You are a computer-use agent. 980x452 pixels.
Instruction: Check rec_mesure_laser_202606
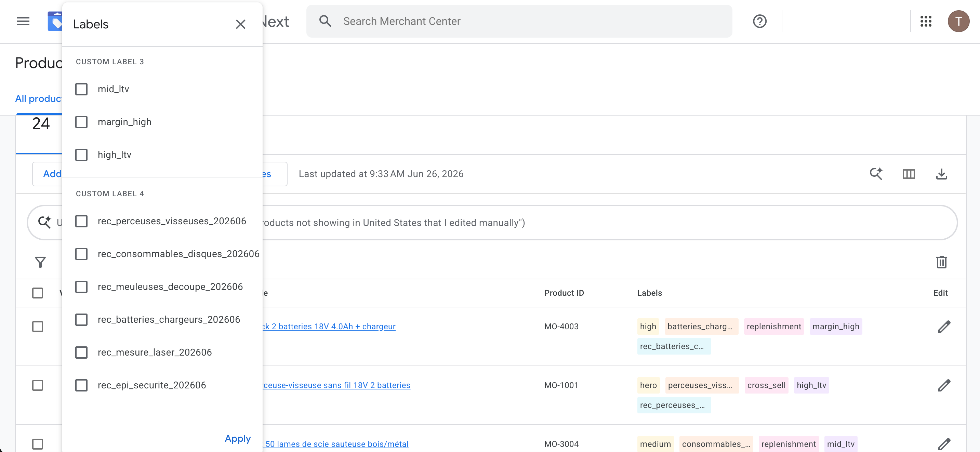coord(81,352)
